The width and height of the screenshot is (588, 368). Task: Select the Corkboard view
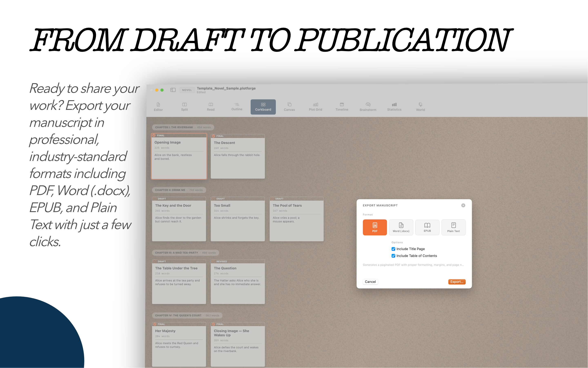(263, 107)
